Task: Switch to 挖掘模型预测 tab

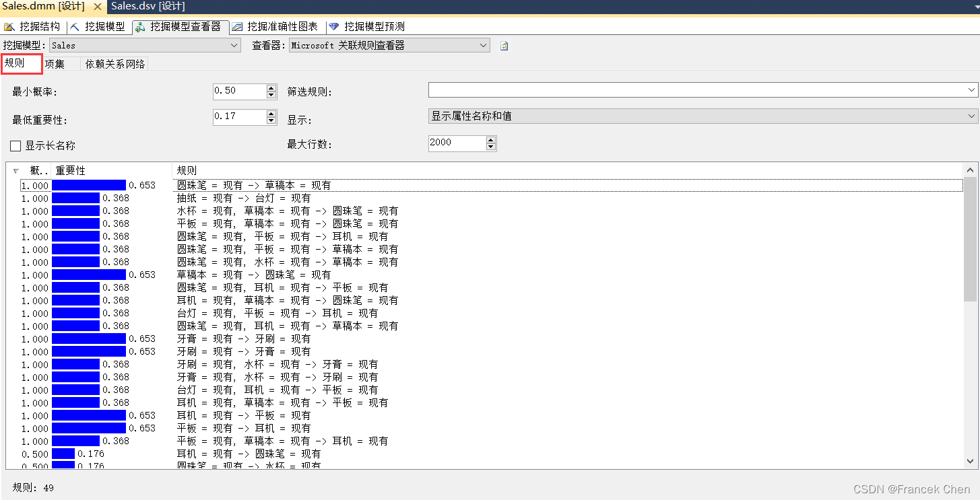Action: point(367,27)
